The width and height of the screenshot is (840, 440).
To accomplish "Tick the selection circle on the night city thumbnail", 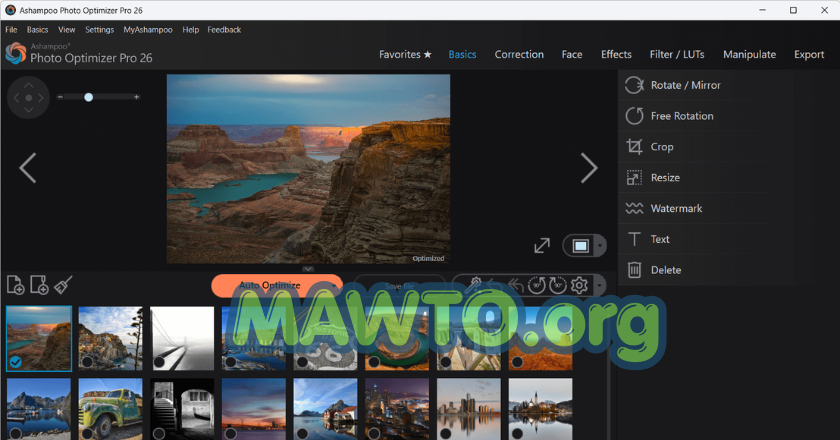I will pyautogui.click(x=374, y=434).
